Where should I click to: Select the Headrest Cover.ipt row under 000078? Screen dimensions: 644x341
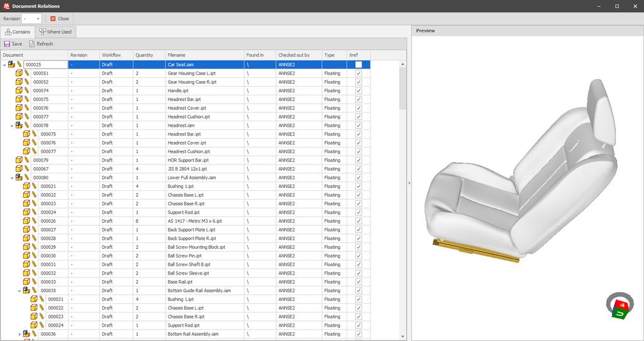coord(186,143)
